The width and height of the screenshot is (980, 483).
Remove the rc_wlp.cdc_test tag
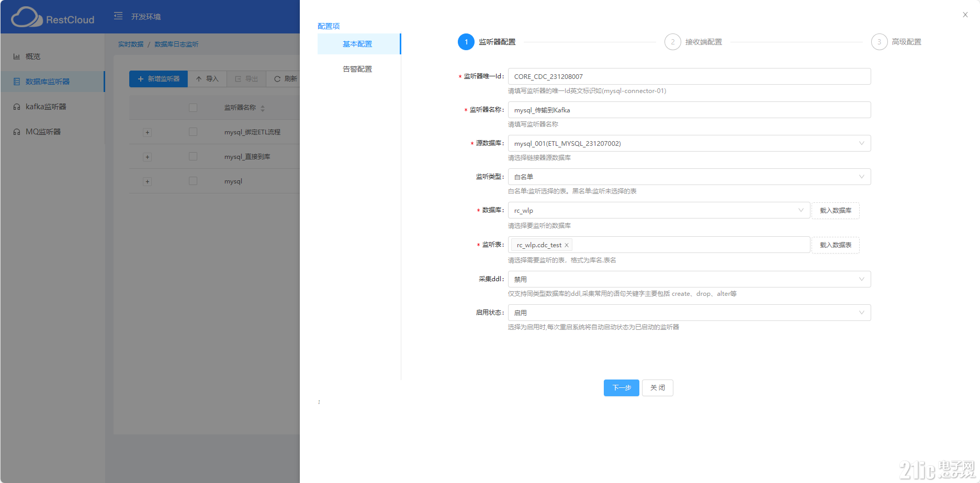[x=567, y=245]
